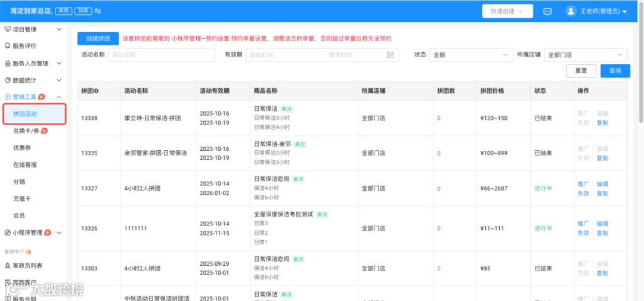Click the user avatar icon

[571, 11]
